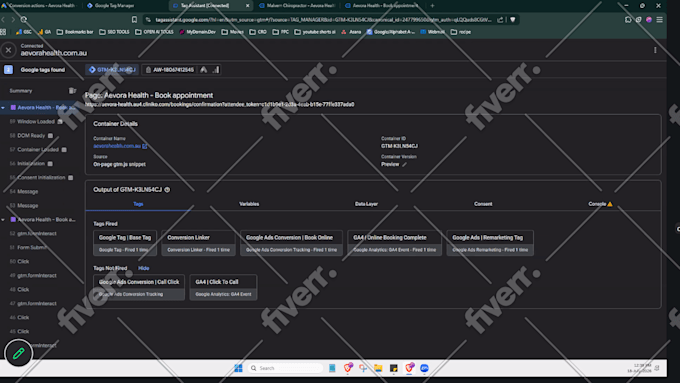Select event 56 Initialization
Screen dimensions: 680x383
click(x=31, y=164)
